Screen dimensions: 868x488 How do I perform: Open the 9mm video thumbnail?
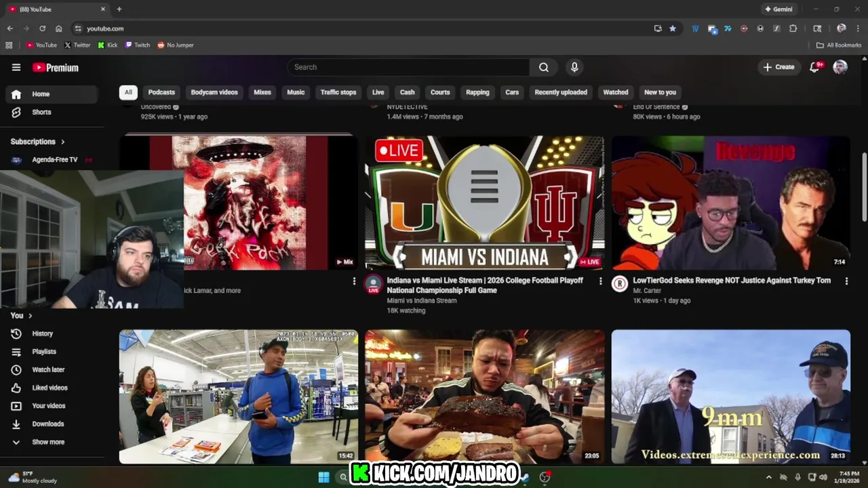tap(731, 396)
